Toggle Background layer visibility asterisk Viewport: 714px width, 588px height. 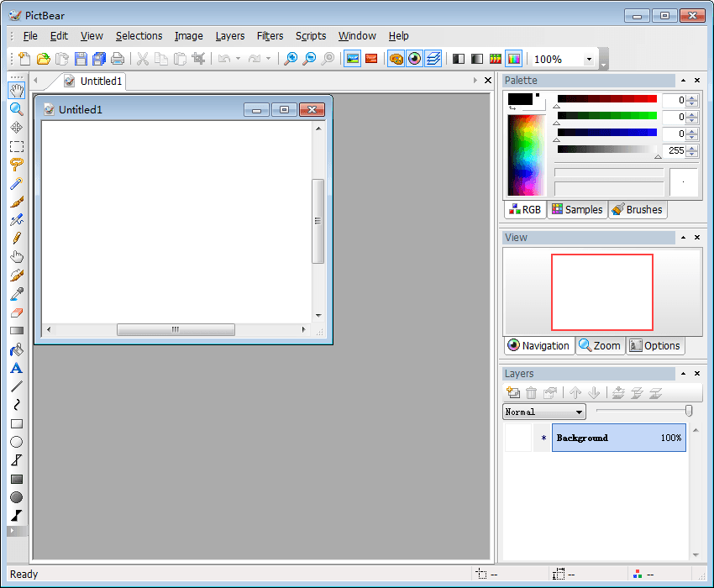pyautogui.click(x=543, y=438)
